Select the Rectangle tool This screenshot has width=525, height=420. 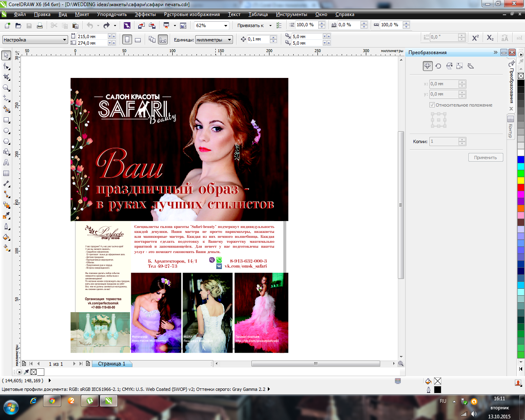pos(7,120)
